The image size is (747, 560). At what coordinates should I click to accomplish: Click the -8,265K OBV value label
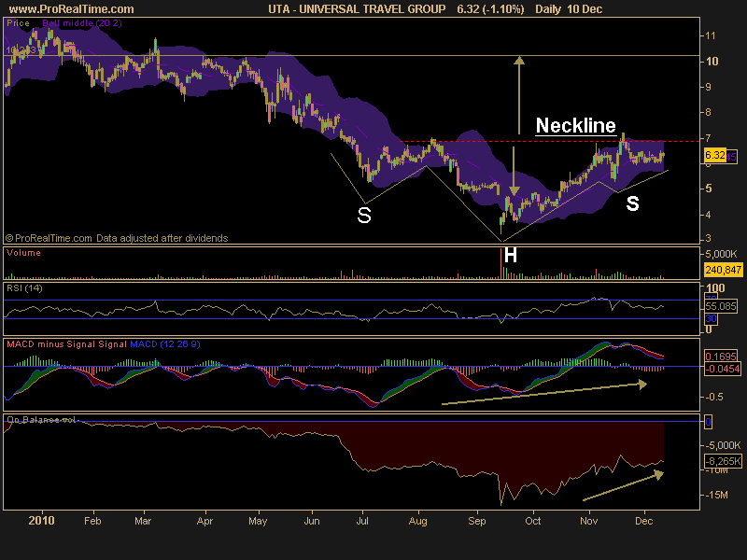click(x=723, y=461)
